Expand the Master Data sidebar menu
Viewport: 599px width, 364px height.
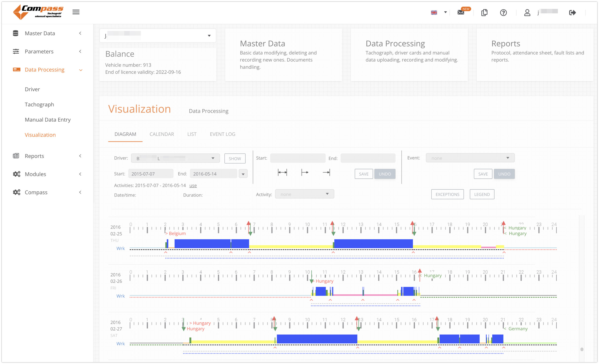click(x=47, y=33)
